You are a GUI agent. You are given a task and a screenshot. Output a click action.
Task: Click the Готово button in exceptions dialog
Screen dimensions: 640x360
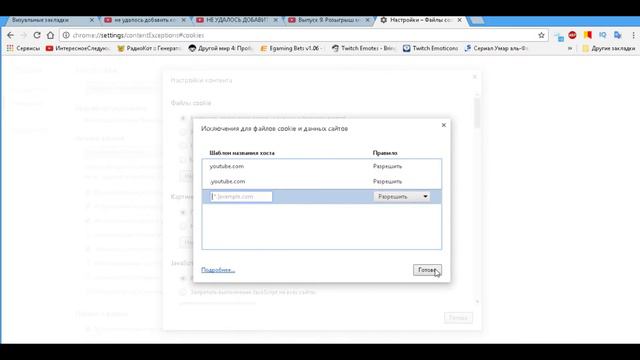point(427,270)
